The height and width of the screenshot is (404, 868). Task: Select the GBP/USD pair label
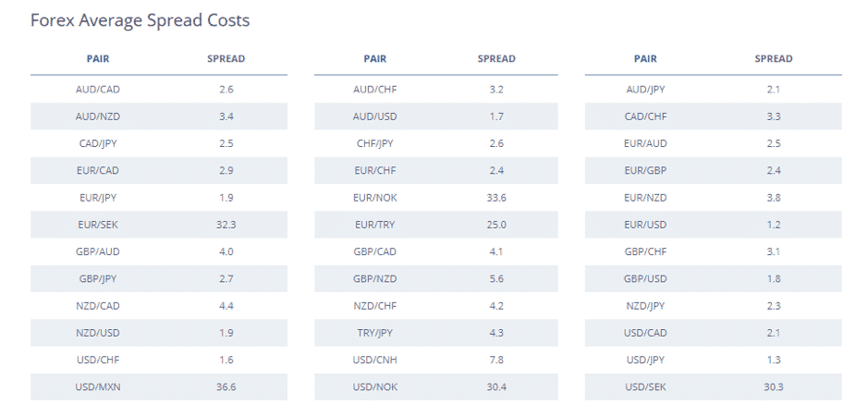coord(645,279)
